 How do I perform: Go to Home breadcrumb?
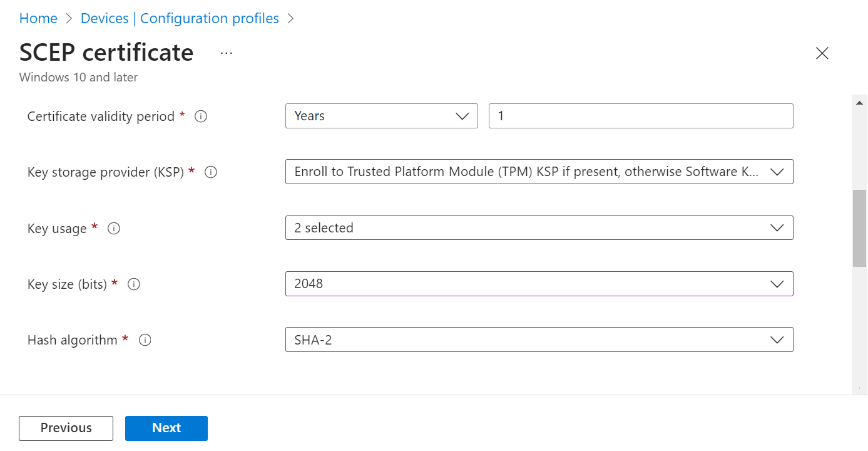pyautogui.click(x=38, y=19)
